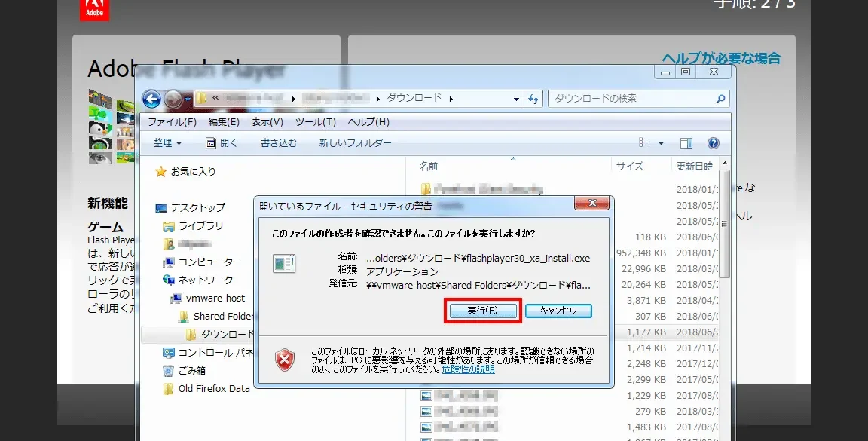Click the scrollbar up arrow

725,164
